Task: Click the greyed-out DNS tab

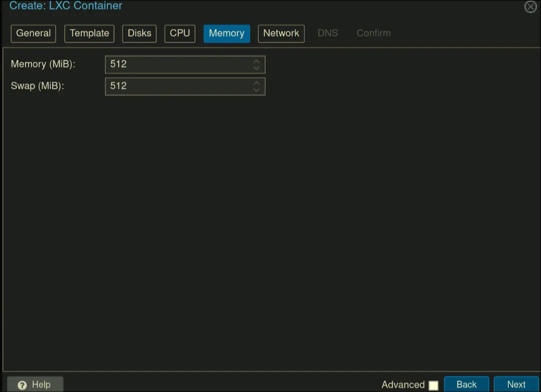Action: 328,33
